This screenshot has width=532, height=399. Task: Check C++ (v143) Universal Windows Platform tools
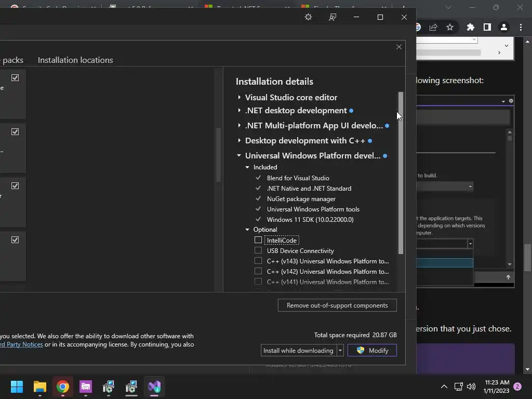258,261
